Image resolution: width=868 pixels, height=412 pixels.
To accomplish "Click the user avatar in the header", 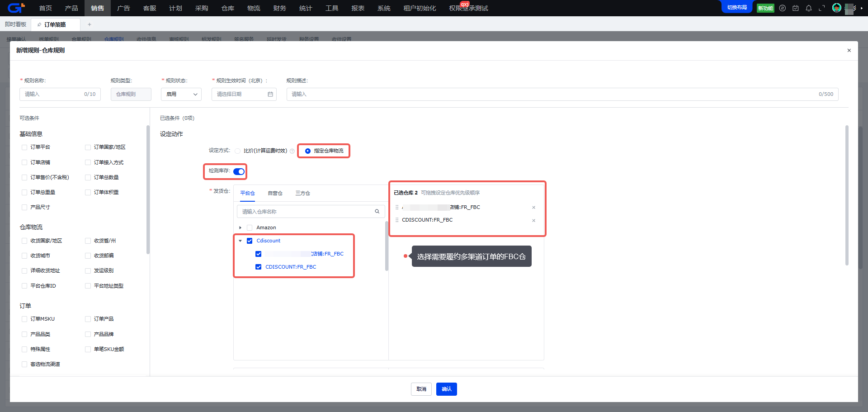I will pyautogui.click(x=837, y=8).
